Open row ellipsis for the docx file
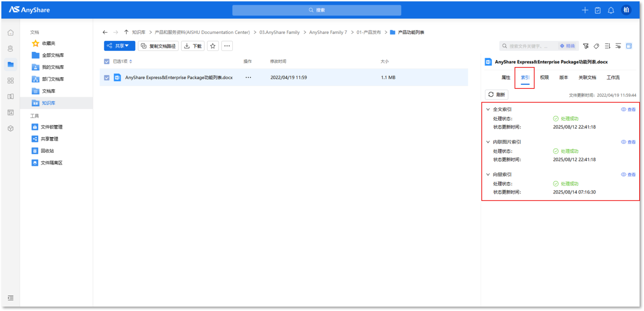This screenshot has height=311, width=644. coord(248,78)
